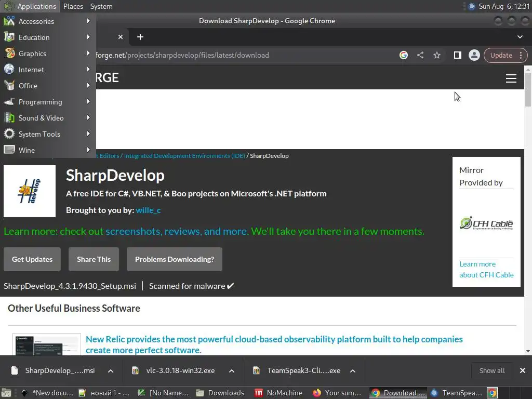Click the clock showing Sun Aug 6
This screenshot has height=399, width=532.
tap(504, 6)
